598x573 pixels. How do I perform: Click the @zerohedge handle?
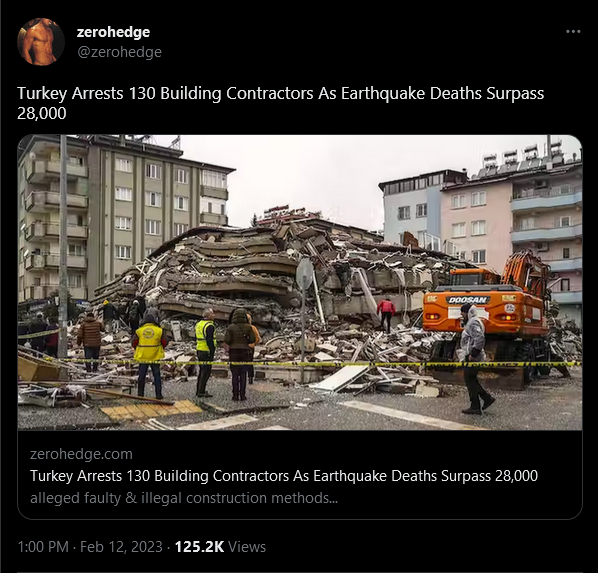[x=119, y=52]
